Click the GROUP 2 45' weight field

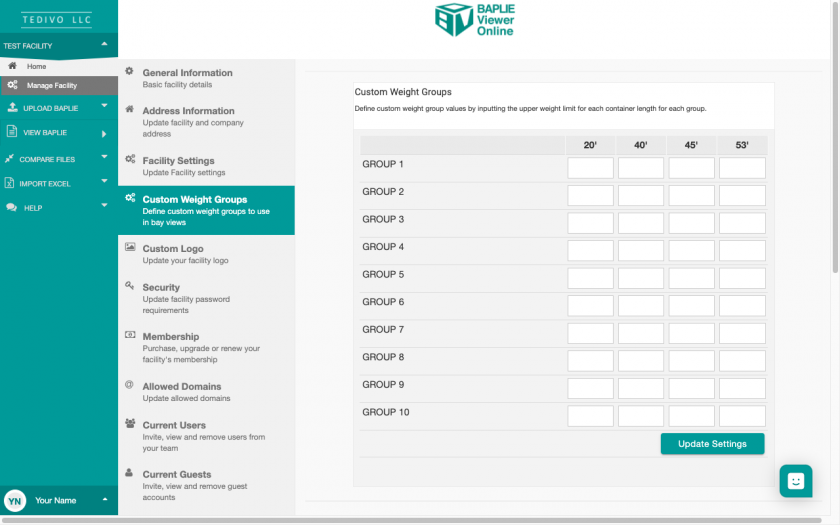point(692,196)
